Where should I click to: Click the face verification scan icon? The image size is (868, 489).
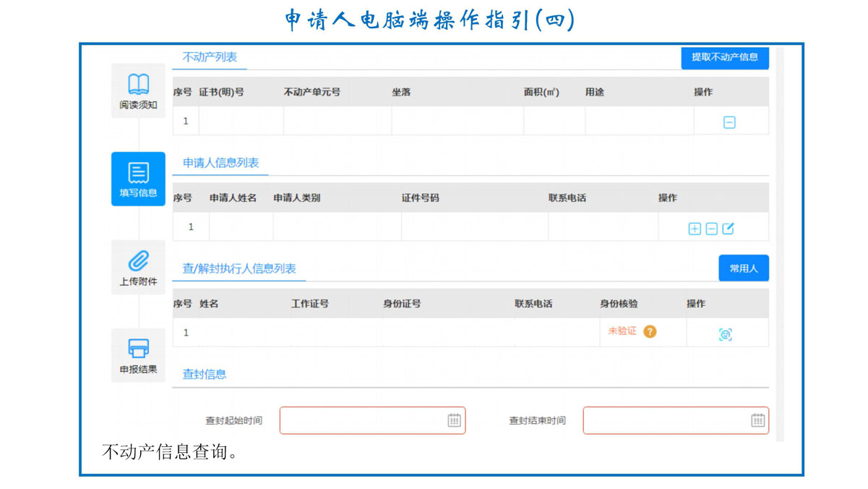point(726,334)
